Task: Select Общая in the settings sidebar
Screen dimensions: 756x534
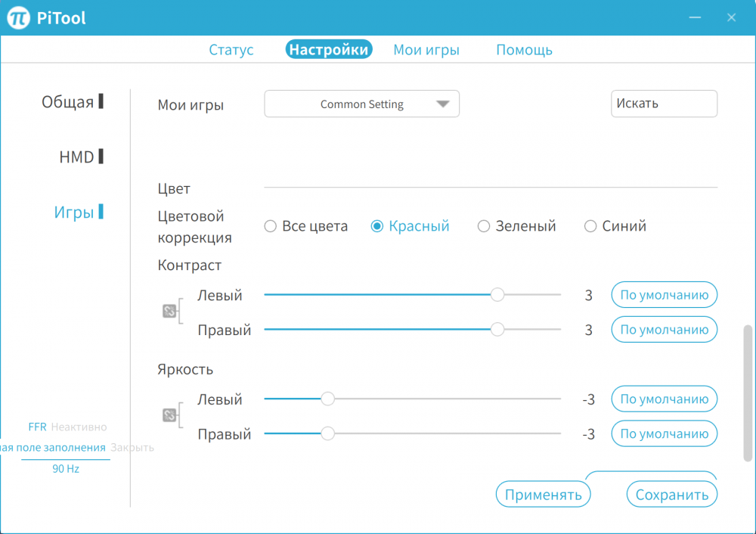Action: click(x=67, y=101)
